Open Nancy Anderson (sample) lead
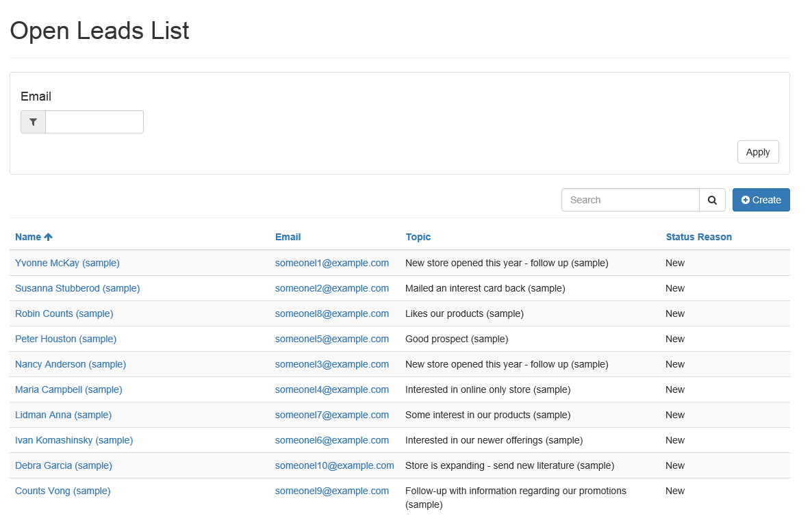This screenshot has width=812, height=527. [71, 364]
